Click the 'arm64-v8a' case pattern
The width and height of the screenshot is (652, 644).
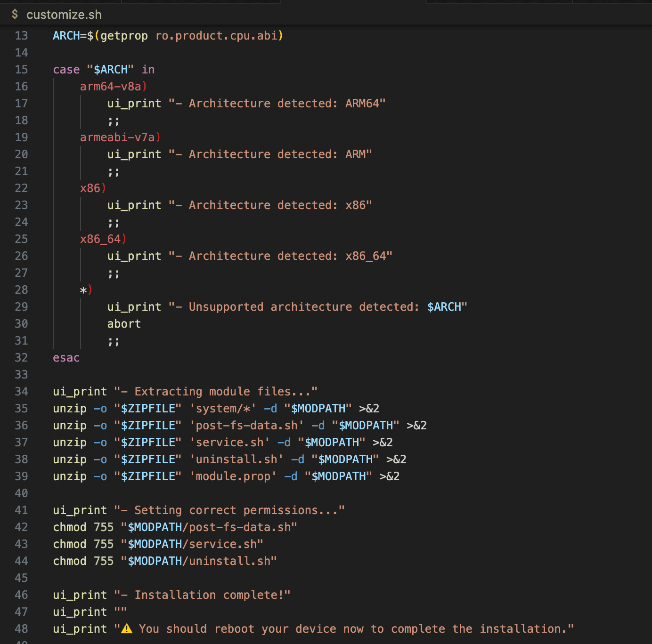(x=111, y=87)
